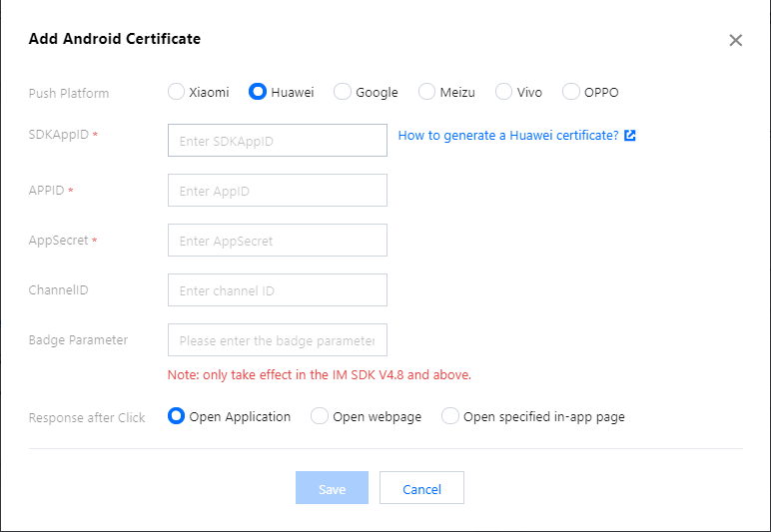Click the Cancel button

click(421, 488)
